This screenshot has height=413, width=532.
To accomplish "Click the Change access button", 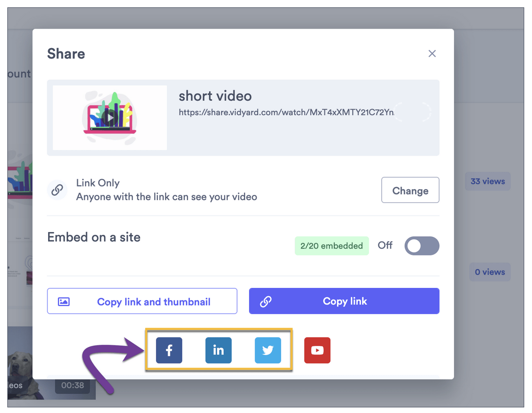I will click(x=410, y=190).
